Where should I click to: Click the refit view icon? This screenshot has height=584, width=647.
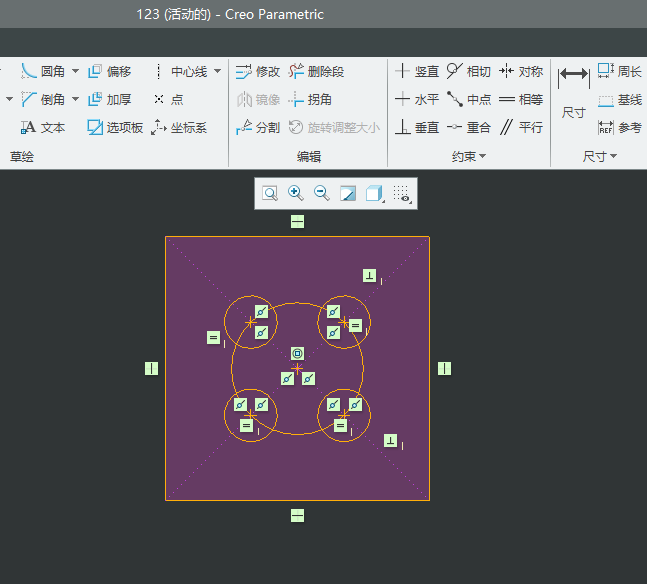(270, 193)
